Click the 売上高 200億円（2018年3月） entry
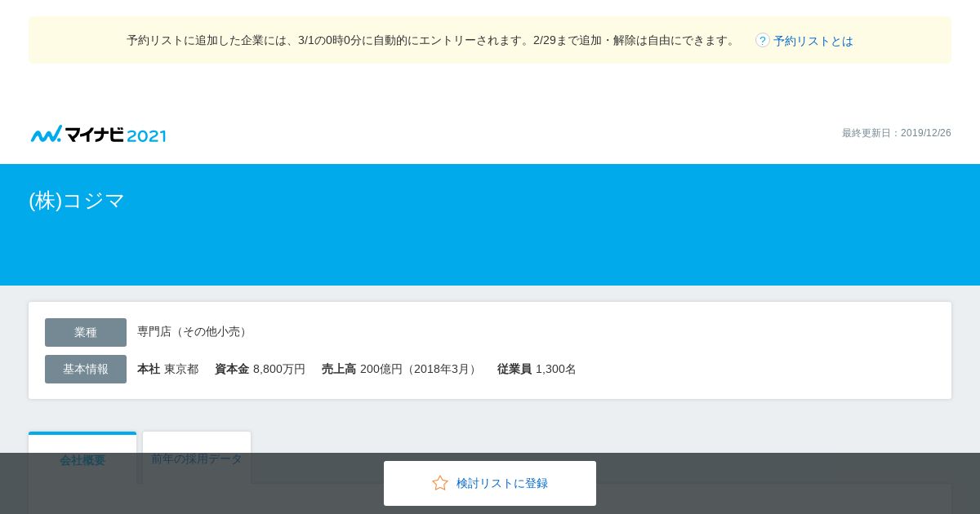Viewport: 980px width, 514px height. click(401, 369)
